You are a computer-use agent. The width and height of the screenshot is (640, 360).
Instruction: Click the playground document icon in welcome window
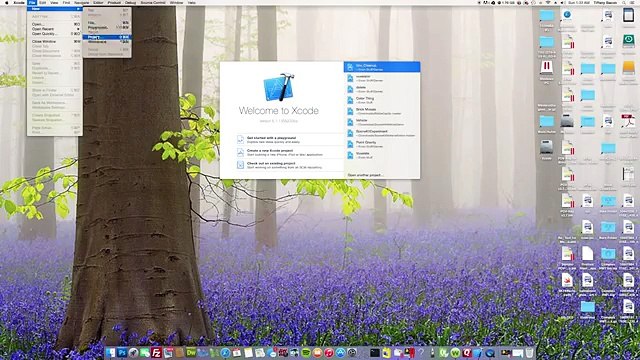(x=240, y=140)
